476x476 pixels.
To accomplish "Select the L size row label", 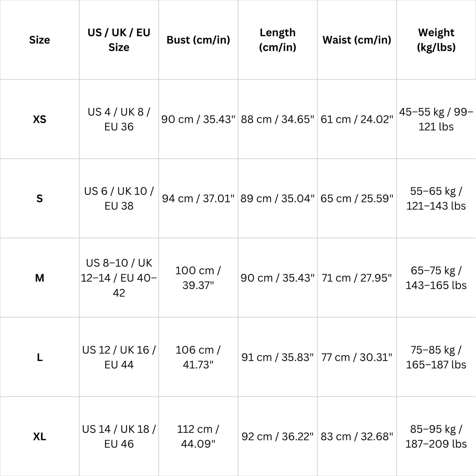I will click(x=40, y=357).
